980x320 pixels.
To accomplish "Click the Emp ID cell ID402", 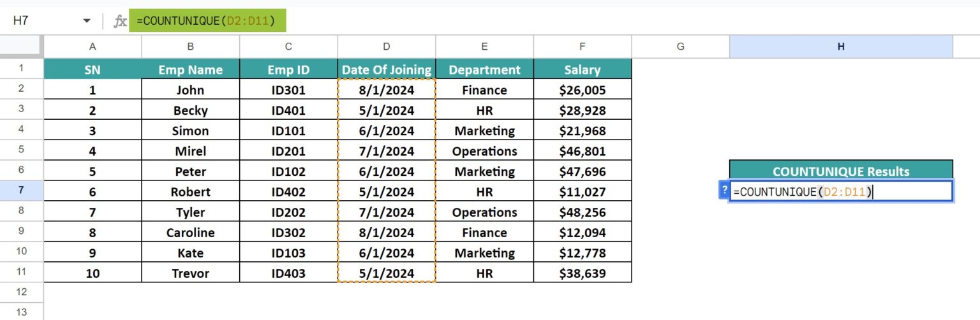I will tap(288, 191).
